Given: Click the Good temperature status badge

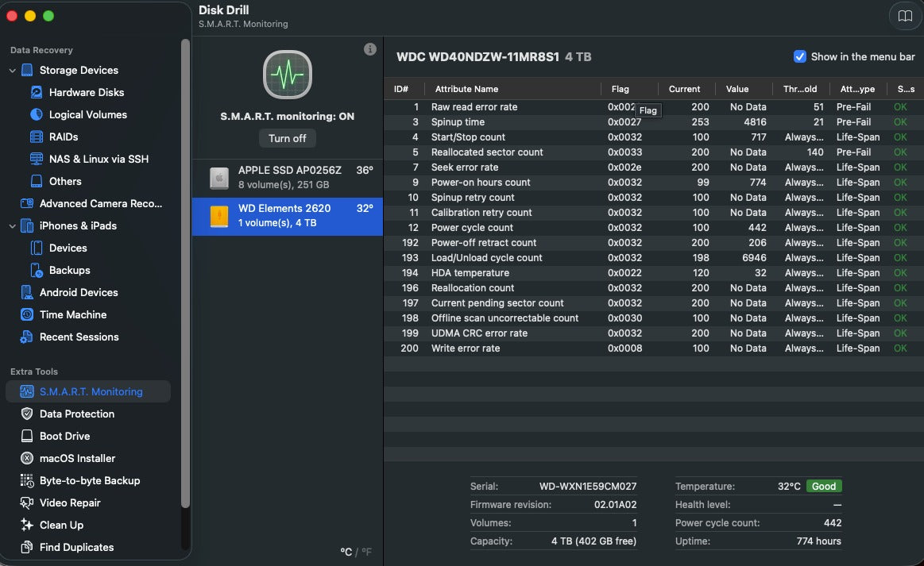Looking at the screenshot, I should pyautogui.click(x=823, y=487).
